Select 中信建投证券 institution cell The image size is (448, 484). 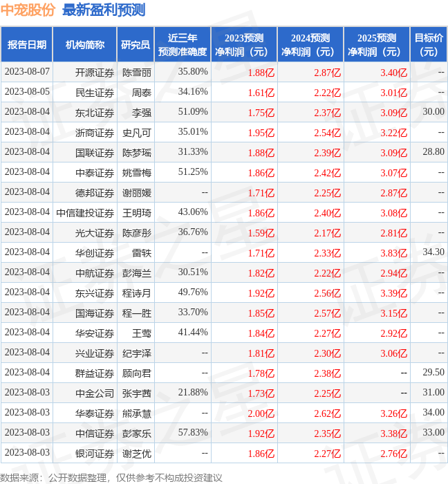[85, 213]
